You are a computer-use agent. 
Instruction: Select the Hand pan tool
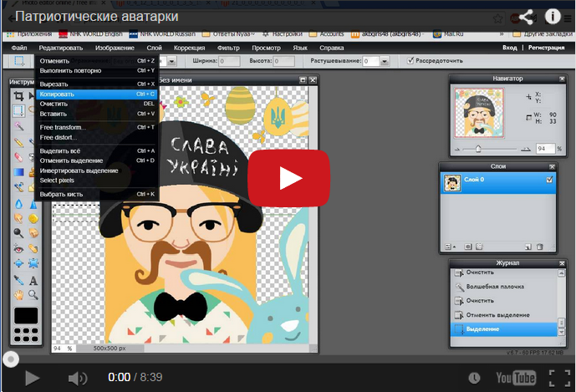click(18, 295)
